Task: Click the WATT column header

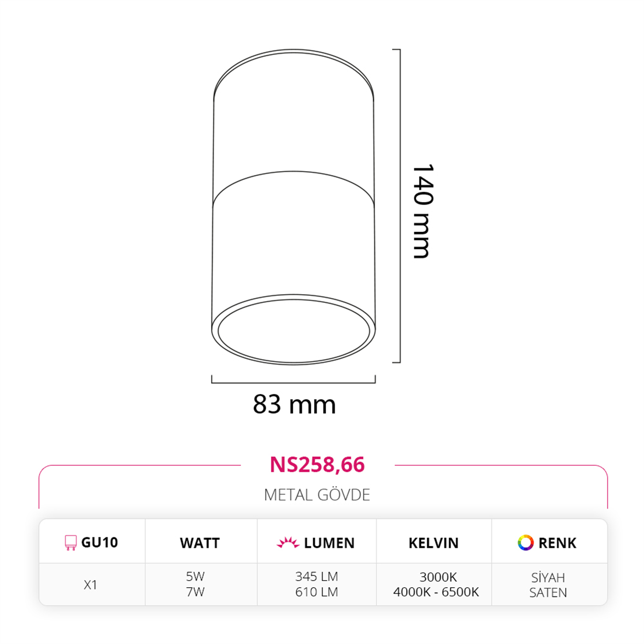Action: [x=200, y=543]
